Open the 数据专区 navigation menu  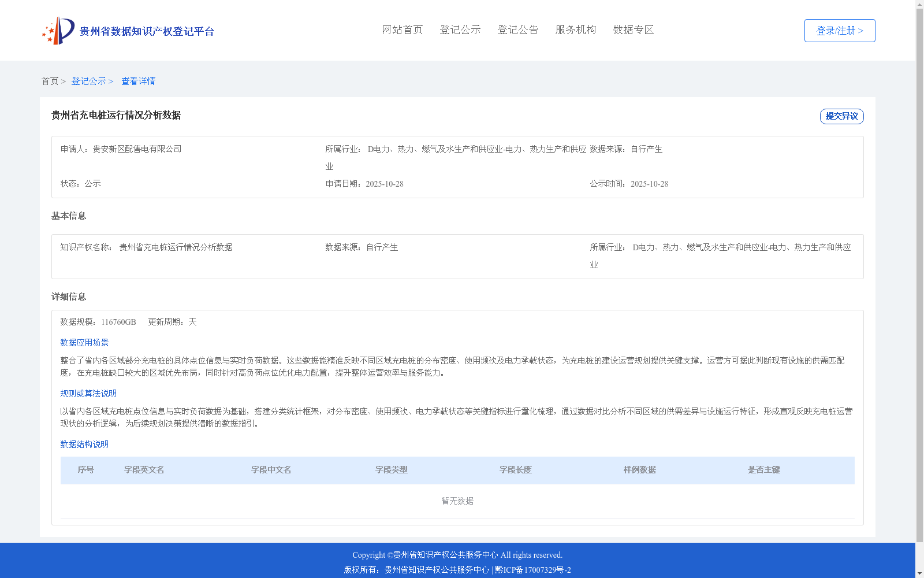(x=632, y=29)
